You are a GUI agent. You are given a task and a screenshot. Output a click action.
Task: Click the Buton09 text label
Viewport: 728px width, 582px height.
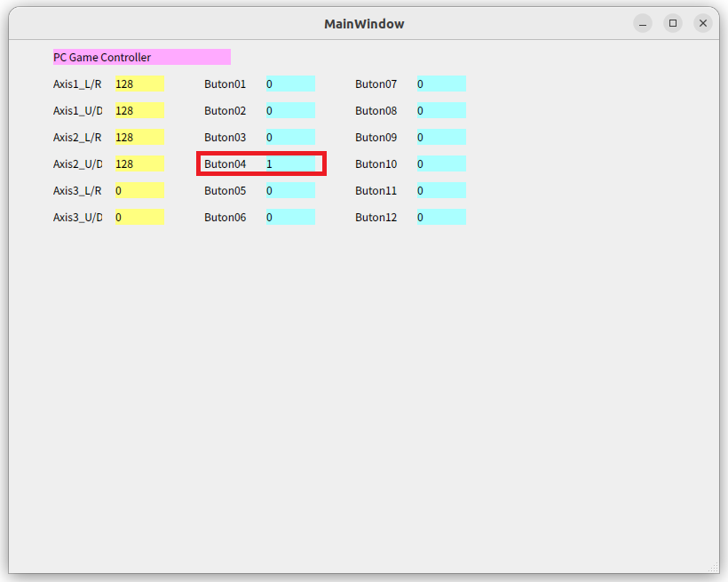point(376,137)
